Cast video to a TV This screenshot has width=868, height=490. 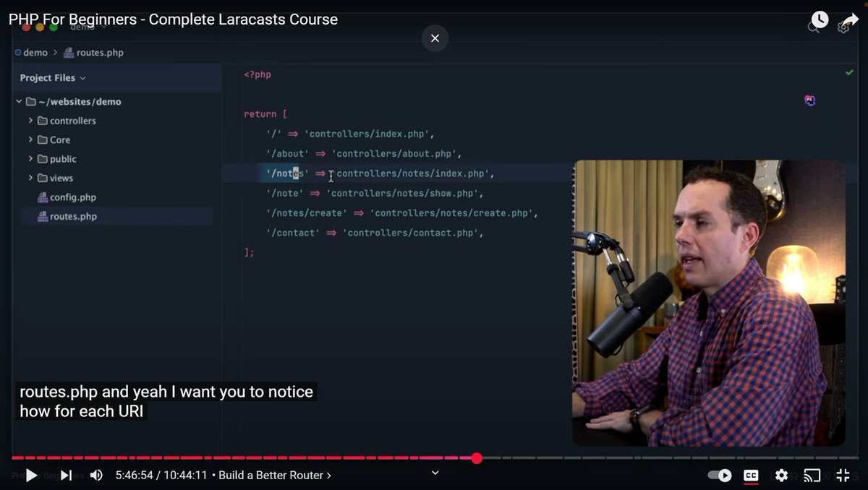pyautogui.click(x=812, y=475)
